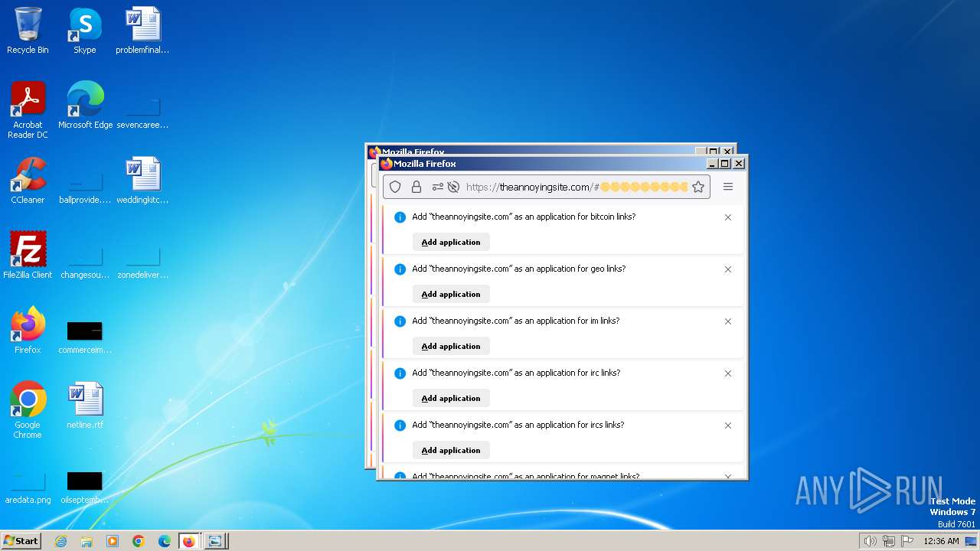Dismiss the geo links notification
Image resolution: width=980 pixels, height=551 pixels.
coord(728,269)
